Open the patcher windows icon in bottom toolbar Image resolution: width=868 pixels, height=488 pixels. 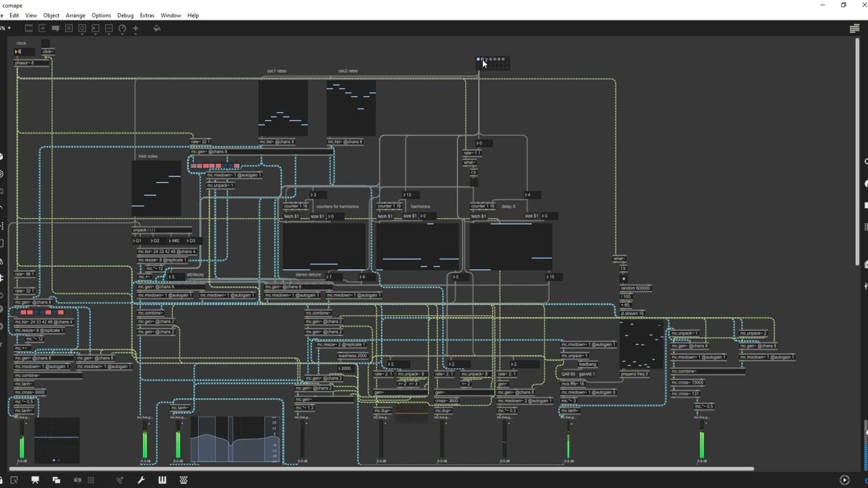click(56, 480)
